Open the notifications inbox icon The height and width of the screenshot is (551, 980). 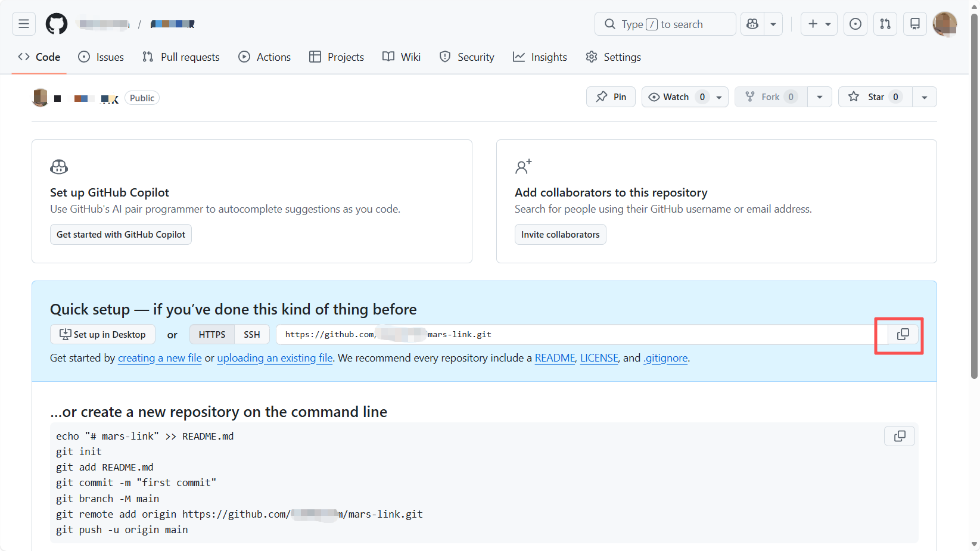(915, 24)
